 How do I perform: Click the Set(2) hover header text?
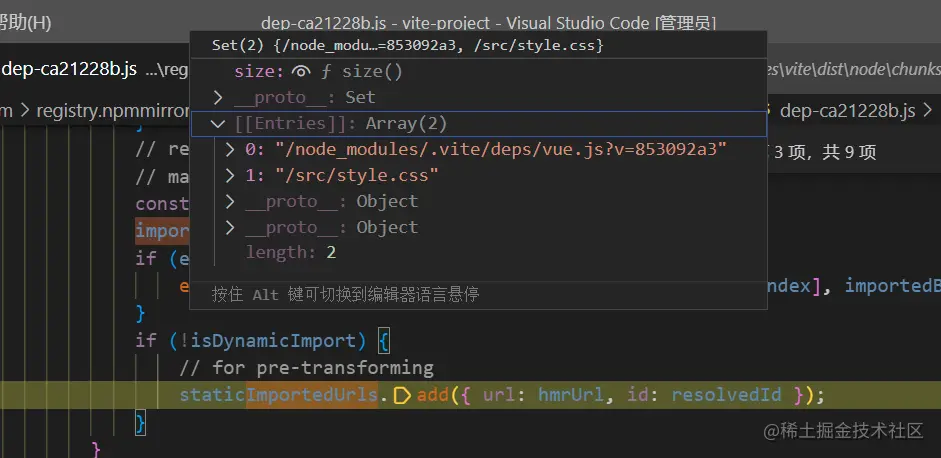(x=407, y=45)
